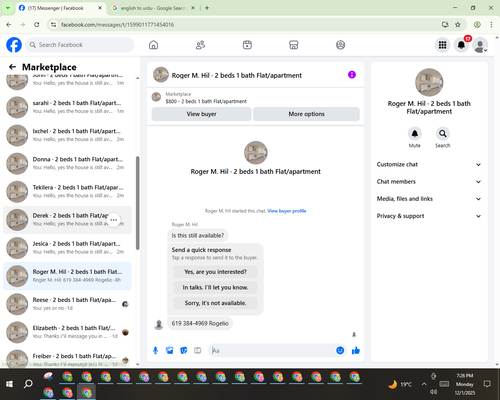Search in conversation magnifier icon
This screenshot has width=500, height=400.
click(x=443, y=134)
